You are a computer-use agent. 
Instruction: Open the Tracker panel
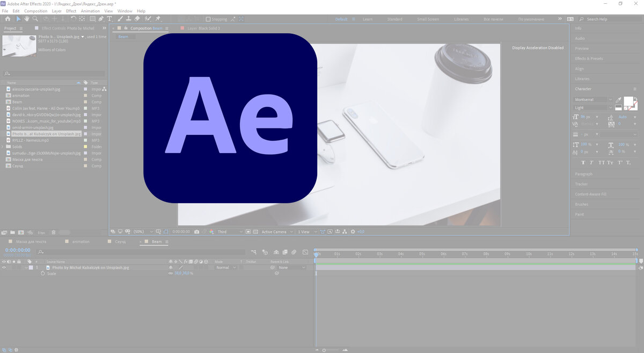pyautogui.click(x=581, y=184)
